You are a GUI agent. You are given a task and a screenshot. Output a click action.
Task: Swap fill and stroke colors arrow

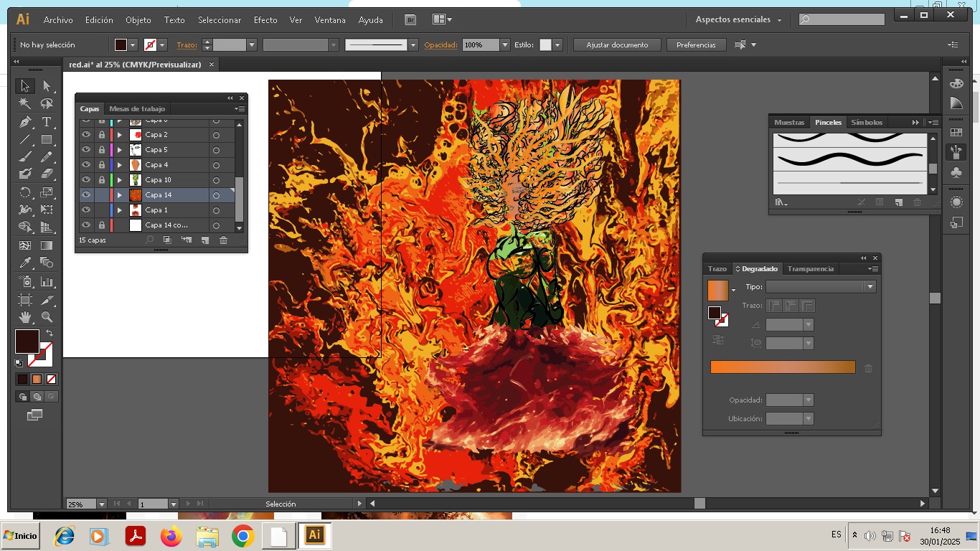coord(50,333)
